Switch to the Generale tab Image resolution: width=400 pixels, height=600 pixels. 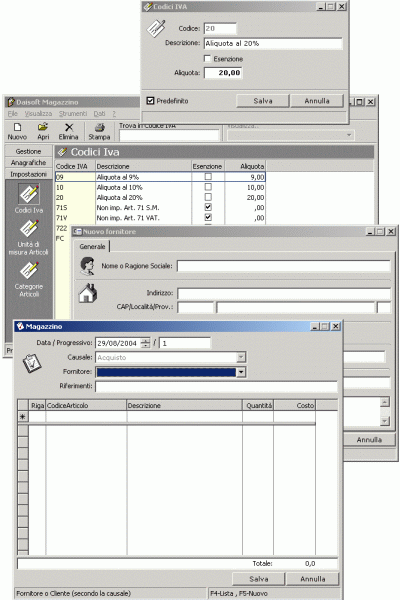click(x=92, y=246)
